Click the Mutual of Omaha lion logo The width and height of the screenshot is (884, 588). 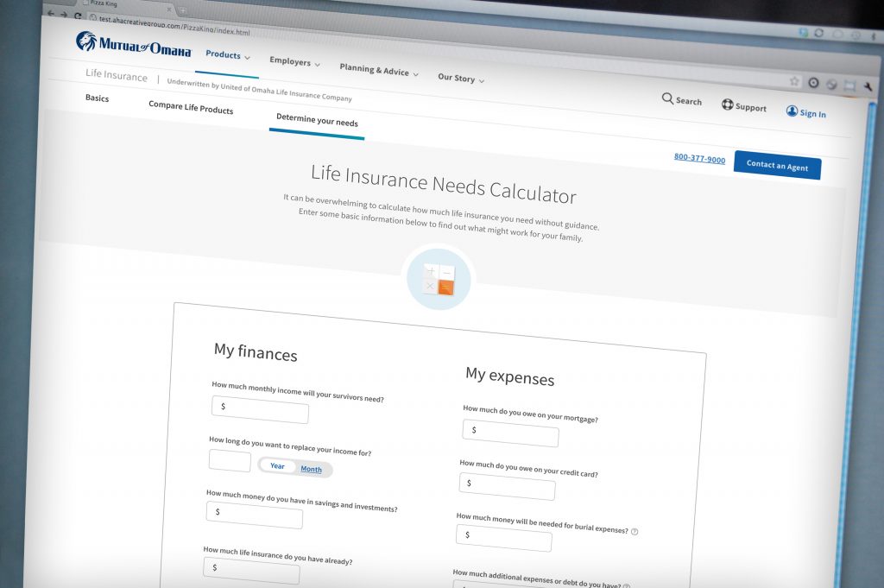[x=86, y=41]
